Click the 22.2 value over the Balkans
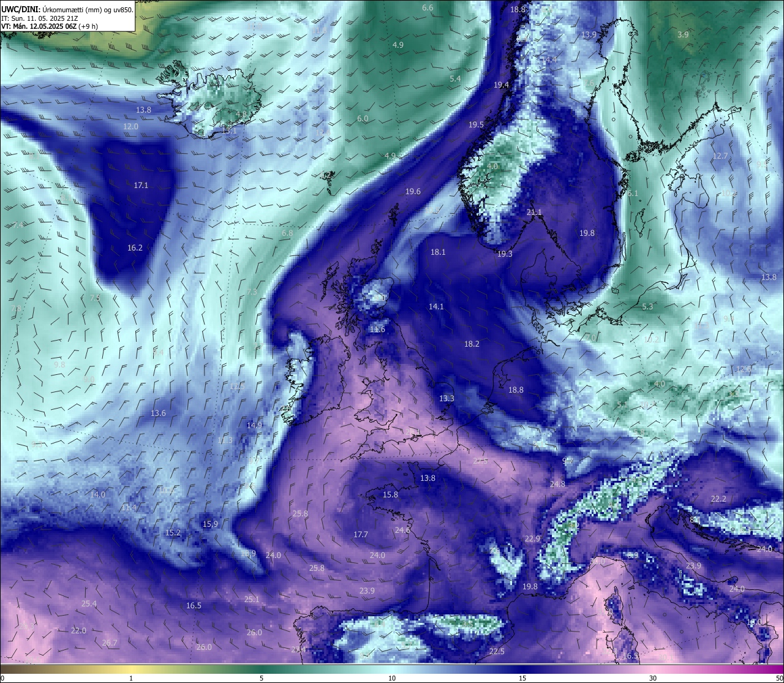784x683 pixels. point(718,500)
